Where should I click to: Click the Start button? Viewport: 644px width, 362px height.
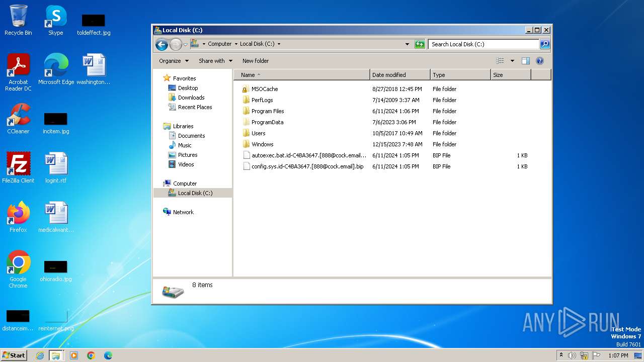(14, 355)
